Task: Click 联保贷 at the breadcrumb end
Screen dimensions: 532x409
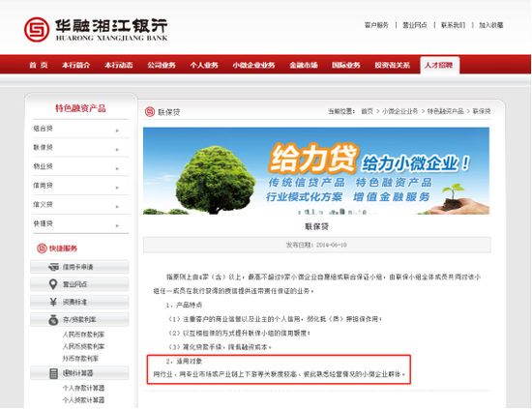Action: (x=482, y=111)
